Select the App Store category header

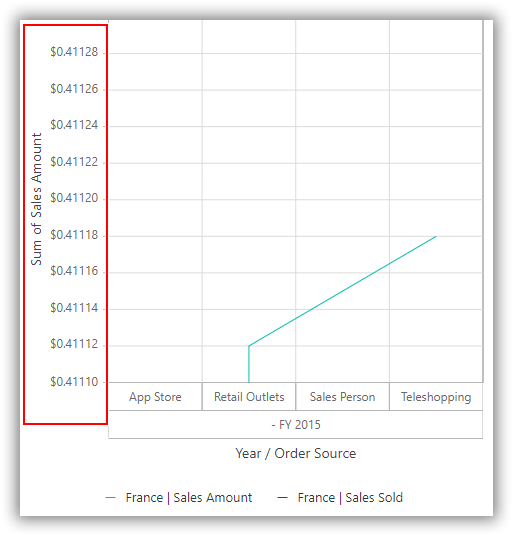156,397
